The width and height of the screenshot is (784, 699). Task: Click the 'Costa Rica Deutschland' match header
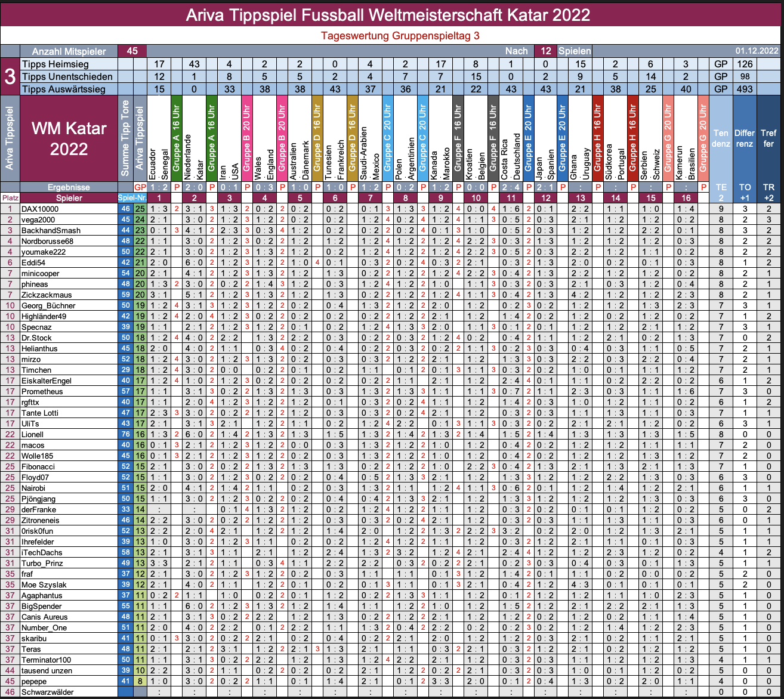(x=511, y=138)
